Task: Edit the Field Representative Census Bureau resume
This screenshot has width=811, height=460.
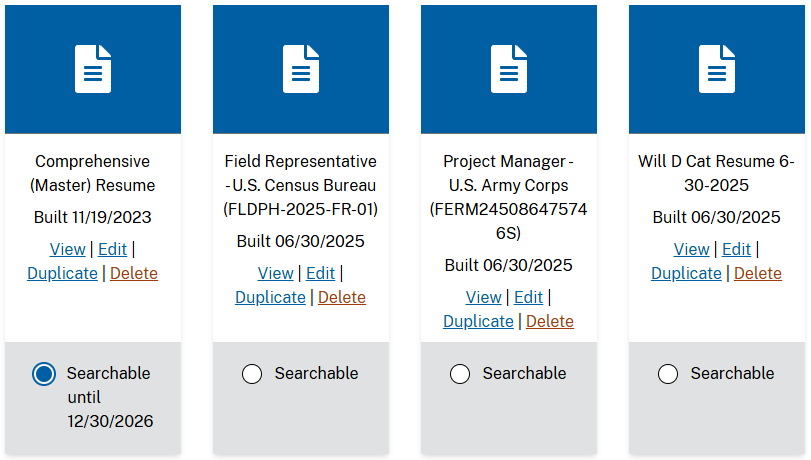Action: coord(320,273)
